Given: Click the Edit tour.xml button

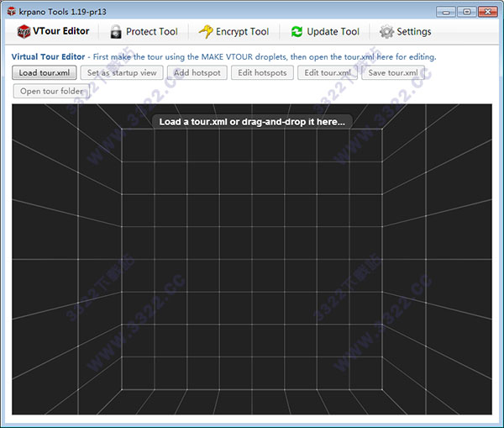Looking at the screenshot, I should [328, 72].
